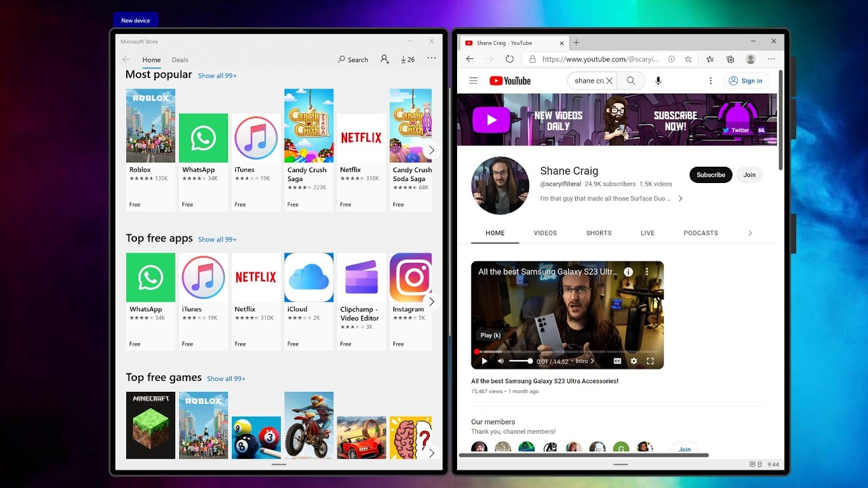868x488 pixels.
Task: Open Minecraft in Top free games
Action: 151,425
